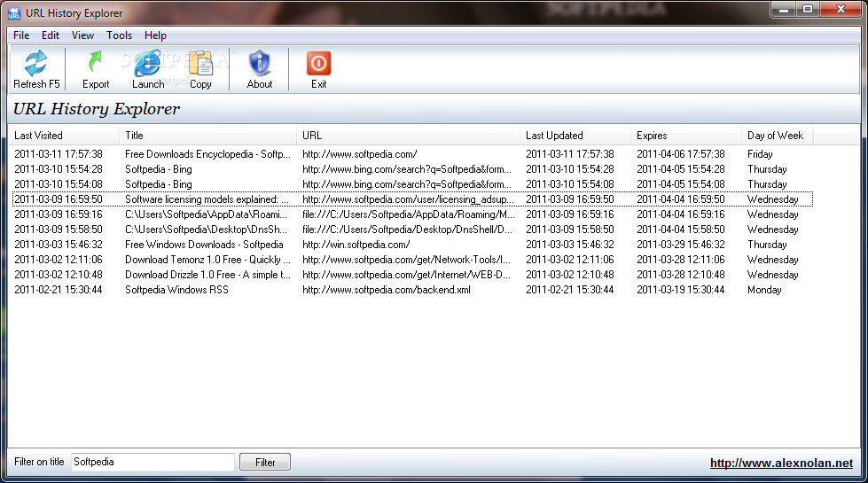Select the C:\Users\Softpedia\AppData\Roami... title
Screen dimensions: 868x483
pyautogui.click(x=206, y=214)
